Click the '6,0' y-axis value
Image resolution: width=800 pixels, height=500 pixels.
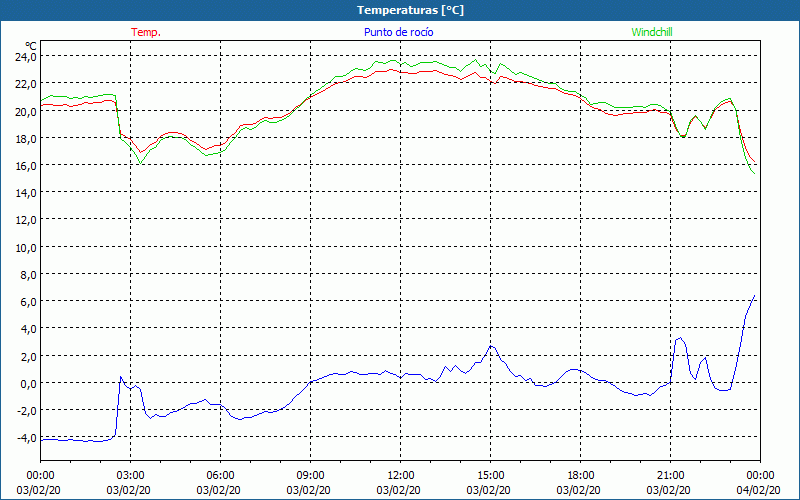pos(28,302)
